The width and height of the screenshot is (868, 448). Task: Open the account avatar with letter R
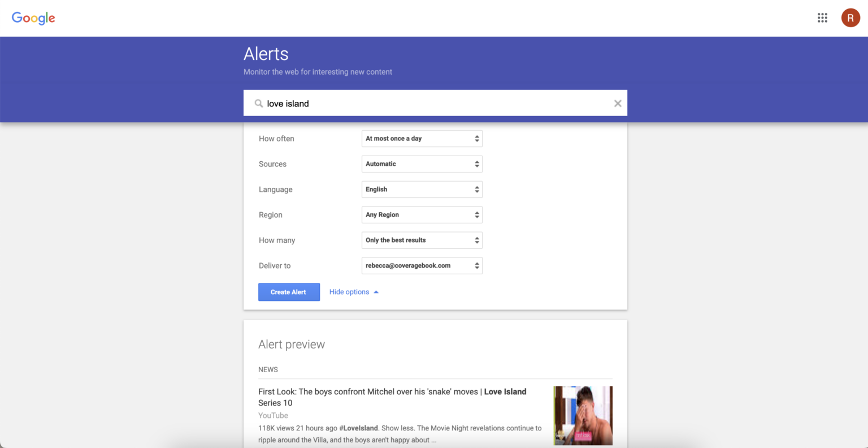850,18
